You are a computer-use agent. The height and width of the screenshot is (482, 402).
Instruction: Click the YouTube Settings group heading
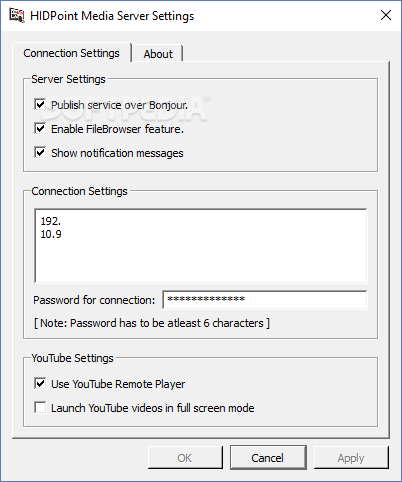(73, 358)
